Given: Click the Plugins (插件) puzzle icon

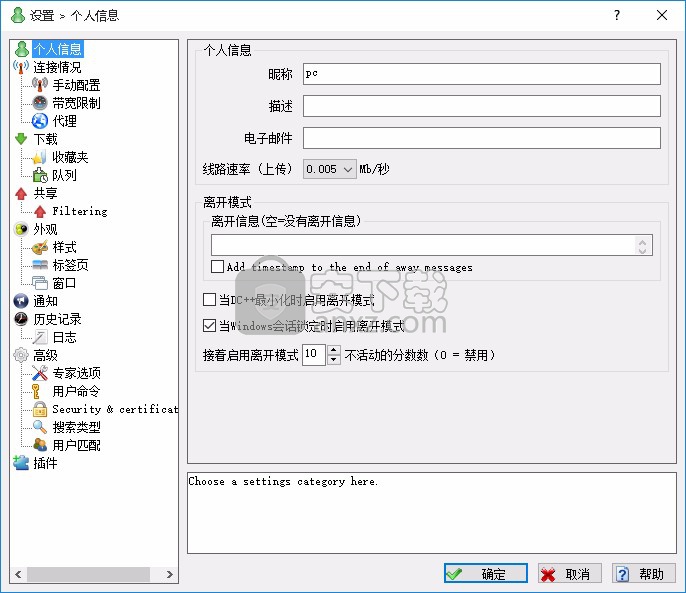Looking at the screenshot, I should [21, 463].
